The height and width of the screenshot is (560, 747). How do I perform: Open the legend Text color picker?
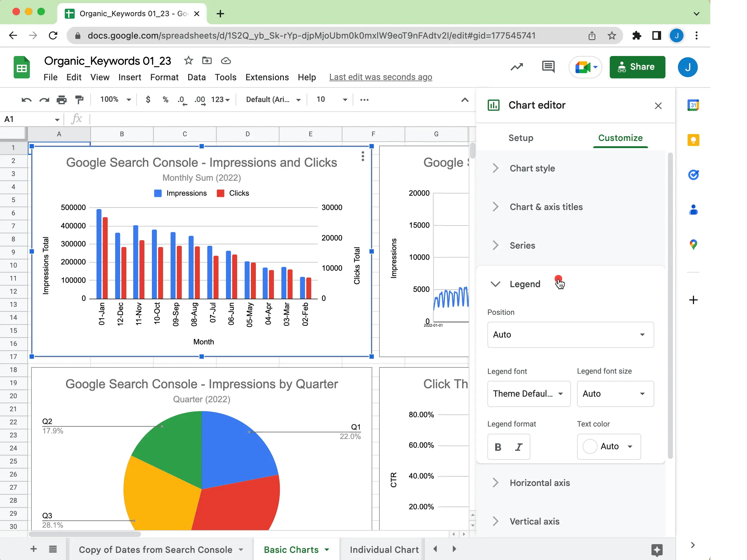click(608, 446)
